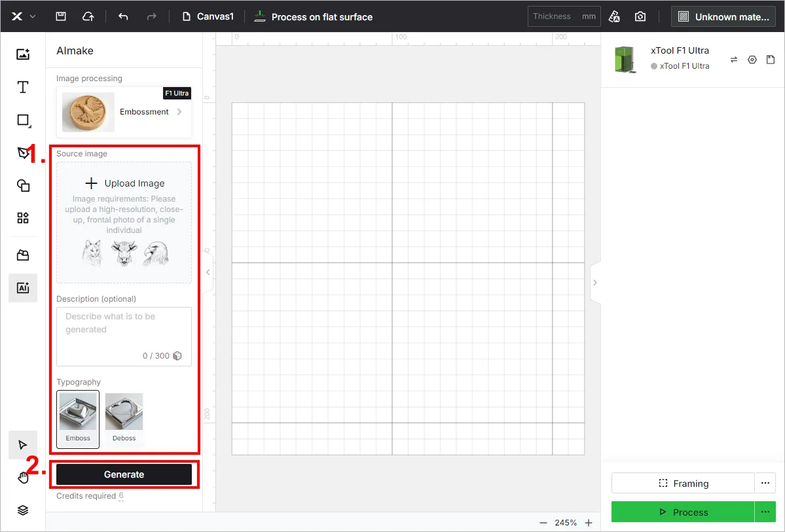
Task: Click the Credits required 6 value
Action: click(x=120, y=495)
